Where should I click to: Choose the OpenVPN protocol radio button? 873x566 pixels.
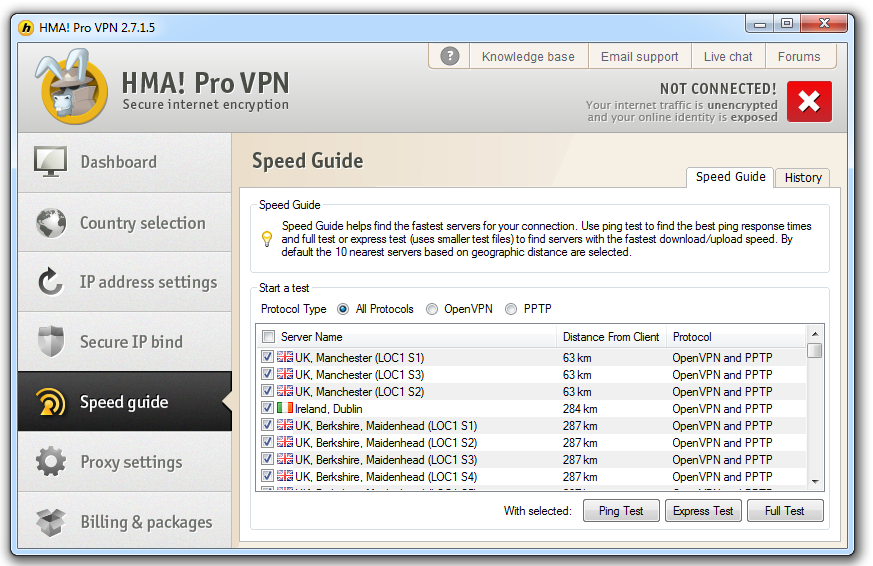(432, 309)
